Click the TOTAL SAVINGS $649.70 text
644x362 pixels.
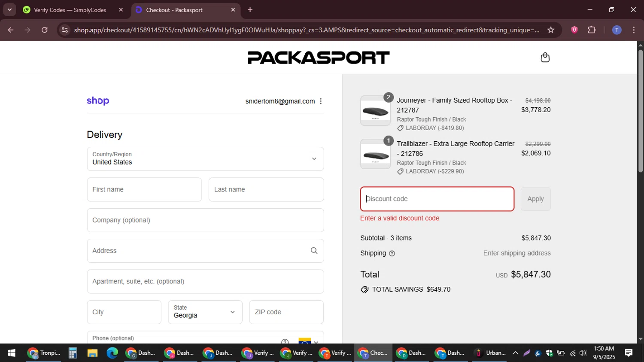click(411, 289)
